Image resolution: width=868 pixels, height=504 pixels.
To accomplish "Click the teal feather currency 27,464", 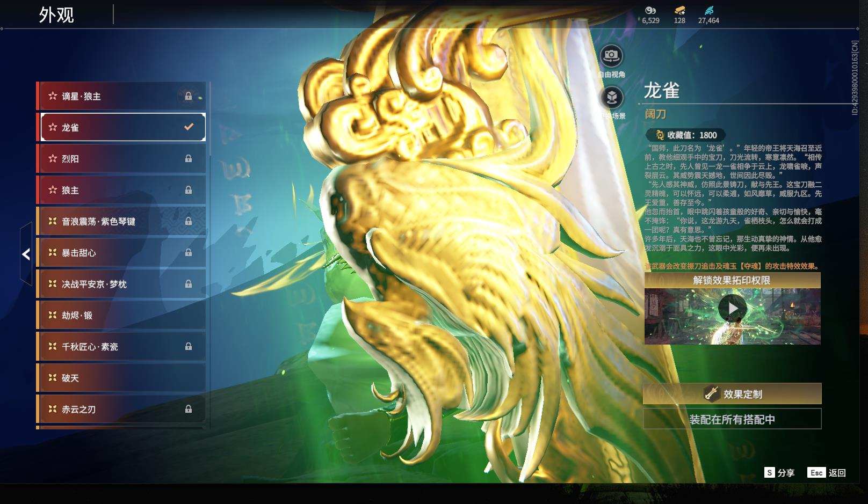I will click(709, 10).
